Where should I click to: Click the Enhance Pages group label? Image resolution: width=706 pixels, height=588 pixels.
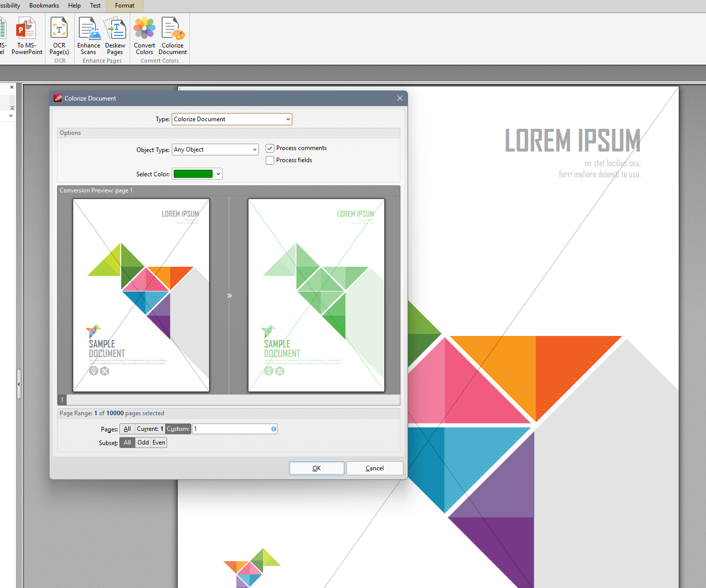click(102, 61)
